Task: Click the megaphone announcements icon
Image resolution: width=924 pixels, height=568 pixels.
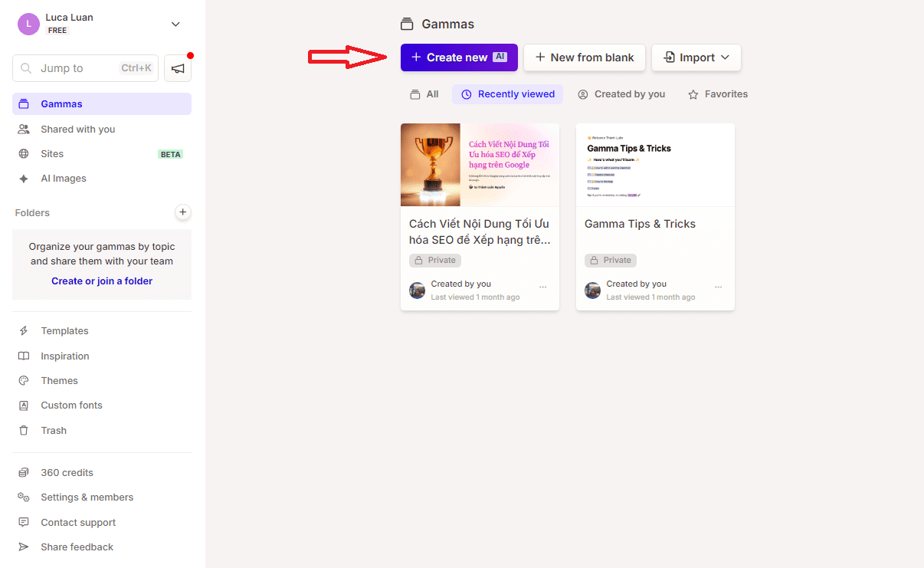Action: point(178,68)
